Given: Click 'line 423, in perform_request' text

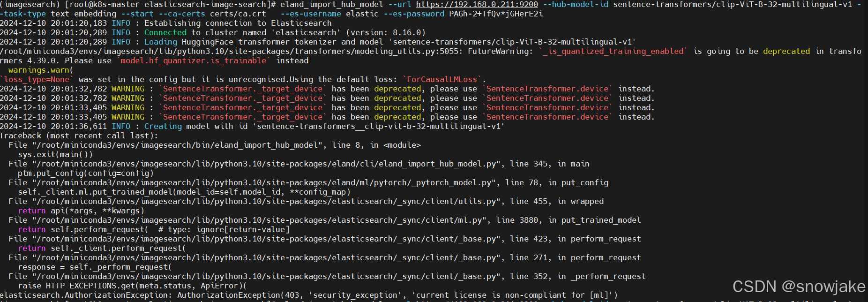Looking at the screenshot, I should click(x=576, y=239).
